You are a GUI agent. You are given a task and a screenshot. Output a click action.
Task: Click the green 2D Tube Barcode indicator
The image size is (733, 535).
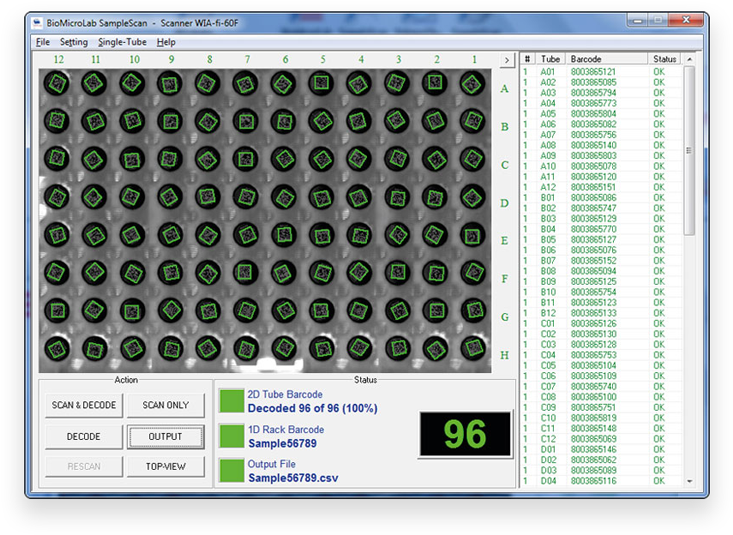(x=232, y=401)
